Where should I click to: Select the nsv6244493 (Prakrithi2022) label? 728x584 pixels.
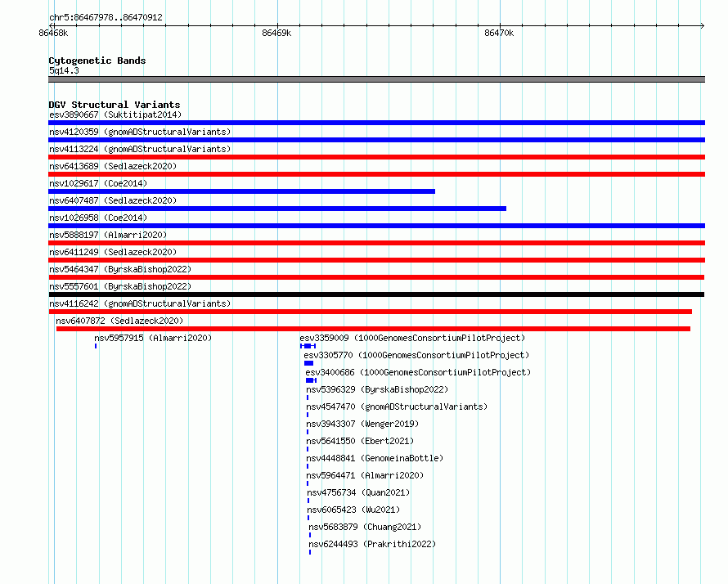pyautogui.click(x=372, y=544)
